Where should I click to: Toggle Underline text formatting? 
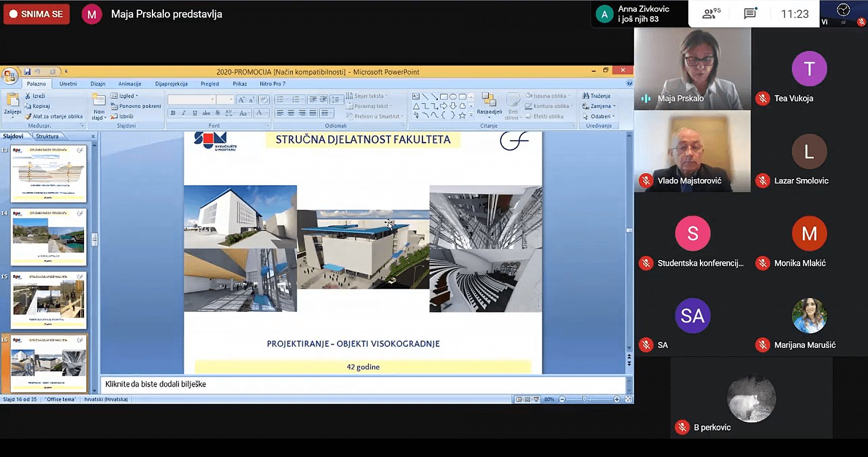pyautogui.click(x=195, y=113)
